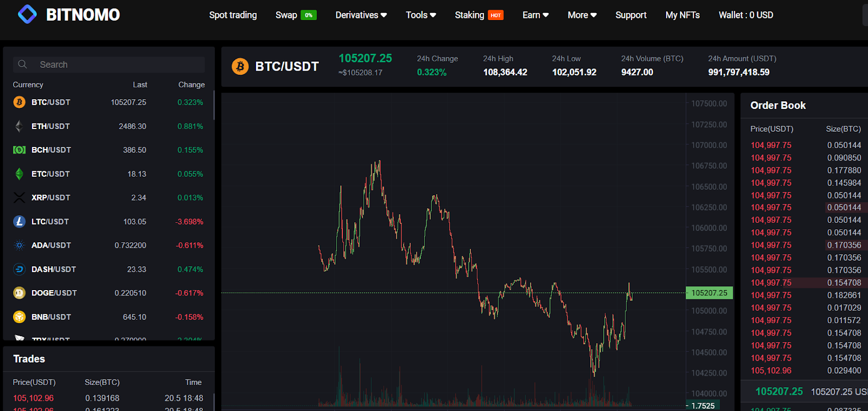
Task: Click the BITNOMO brand name
Action: tap(83, 15)
